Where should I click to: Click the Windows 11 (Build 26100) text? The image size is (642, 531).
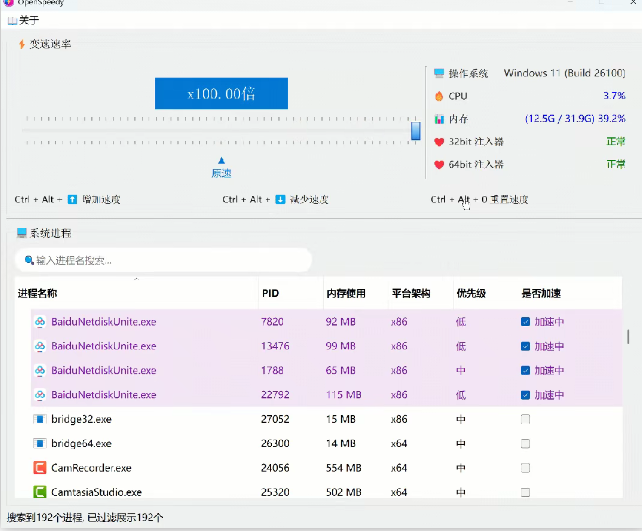pos(565,73)
